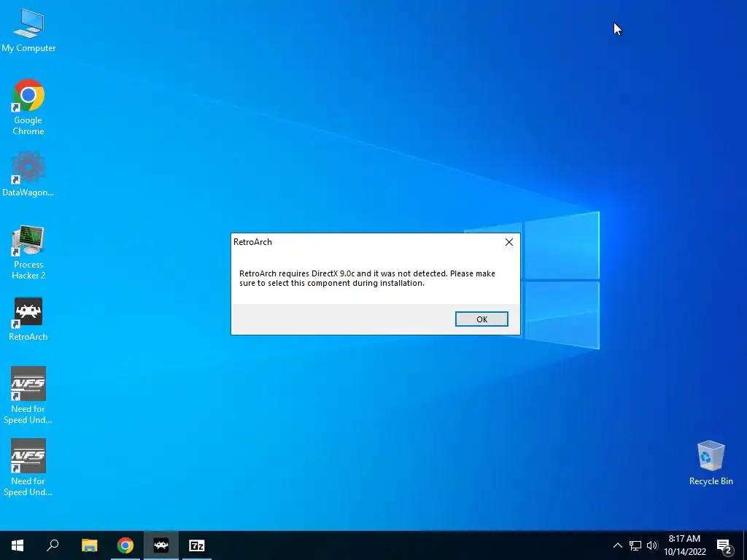Select the RetroArch desktop shortcut
The height and width of the screenshot is (560, 747).
28,319
